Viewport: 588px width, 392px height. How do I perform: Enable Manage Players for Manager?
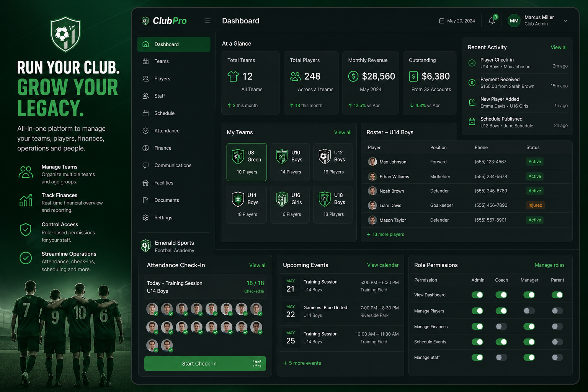[x=529, y=311]
